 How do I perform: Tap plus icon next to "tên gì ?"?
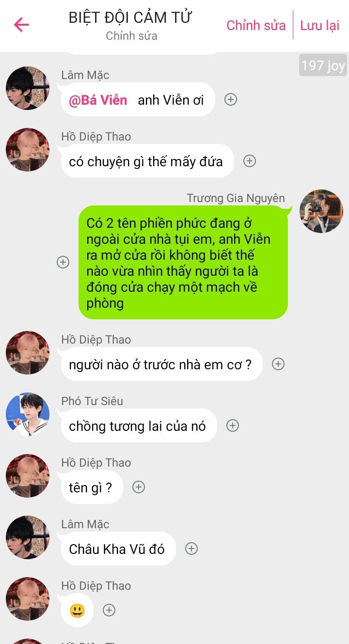click(x=139, y=487)
